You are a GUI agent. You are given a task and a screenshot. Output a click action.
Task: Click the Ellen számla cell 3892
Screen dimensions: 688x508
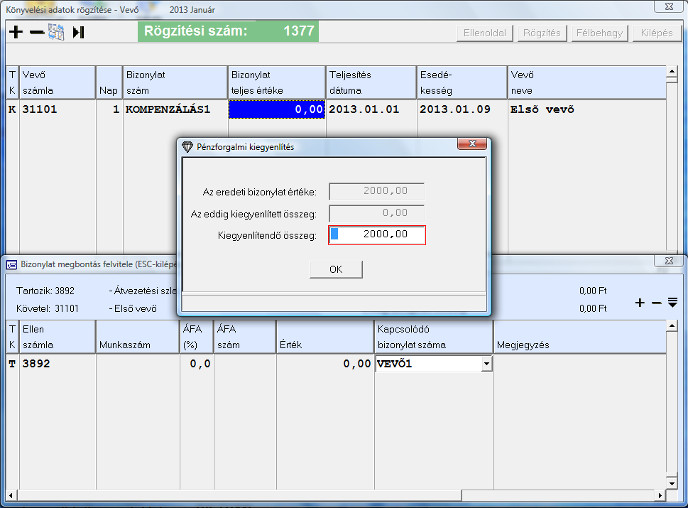pos(57,365)
